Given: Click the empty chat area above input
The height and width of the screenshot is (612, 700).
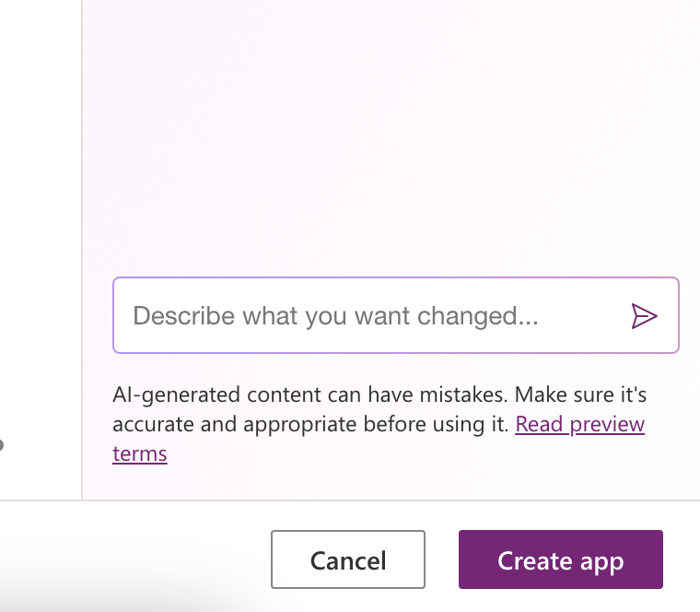Looking at the screenshot, I should [x=391, y=134].
